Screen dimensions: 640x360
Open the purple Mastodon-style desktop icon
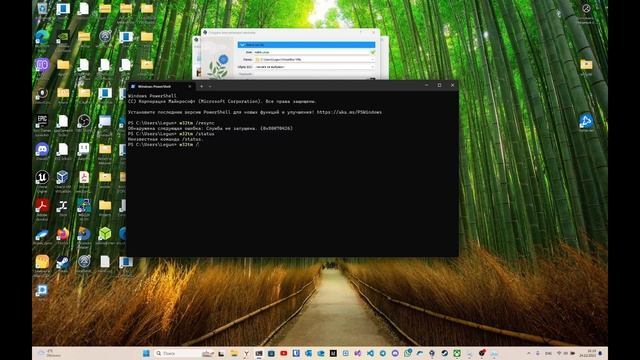point(42,65)
